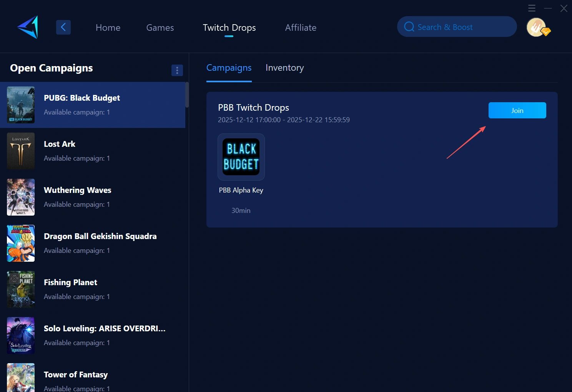
Task: Go to the Home page
Action: [108, 28]
